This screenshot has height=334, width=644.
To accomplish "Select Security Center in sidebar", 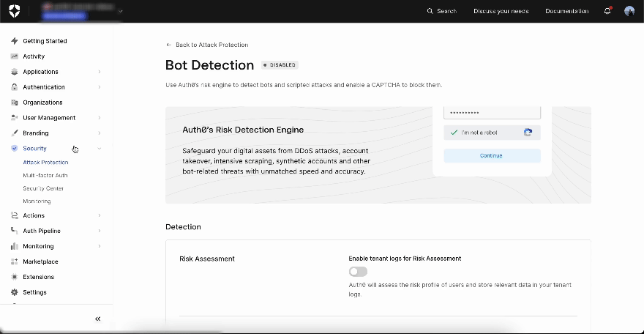I will pos(43,188).
